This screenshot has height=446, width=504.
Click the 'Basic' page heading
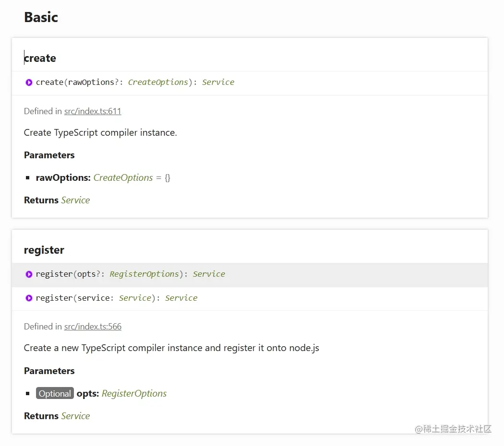[x=41, y=17]
